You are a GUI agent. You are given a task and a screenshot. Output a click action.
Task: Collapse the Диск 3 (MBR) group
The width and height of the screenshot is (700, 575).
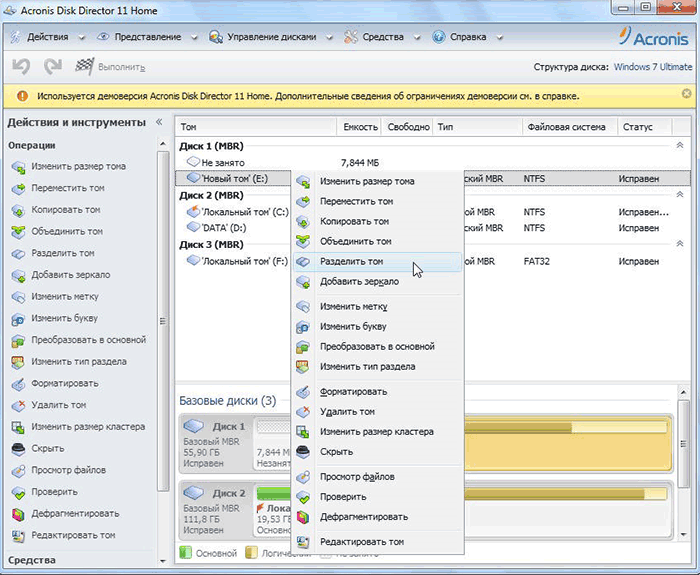pos(679,244)
